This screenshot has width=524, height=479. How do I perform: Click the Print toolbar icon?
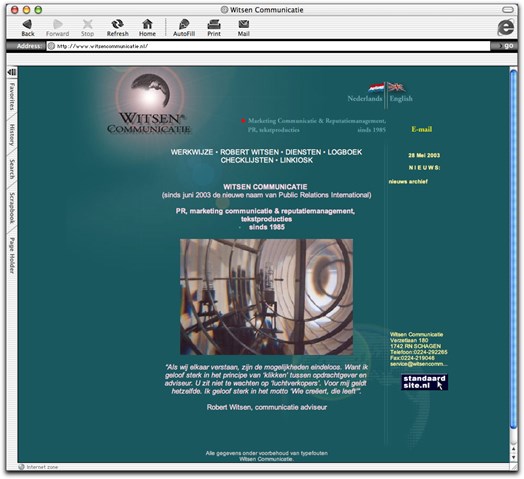point(214,24)
